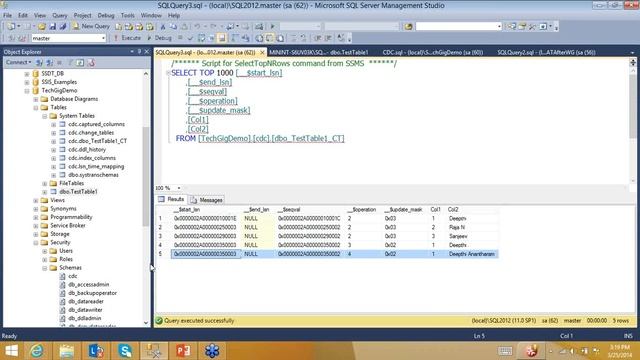Toggle Include Actual Execution Plan
Screen dimensions: 640x360
tap(235, 38)
